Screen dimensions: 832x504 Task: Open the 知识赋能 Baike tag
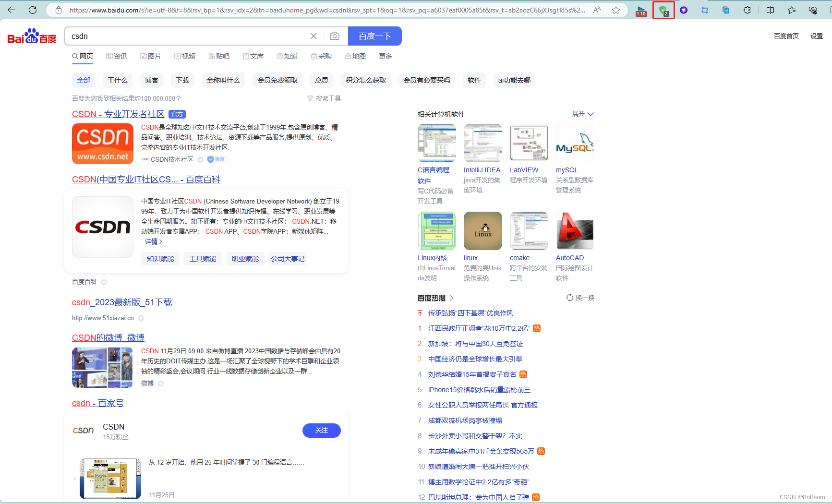[x=160, y=259]
